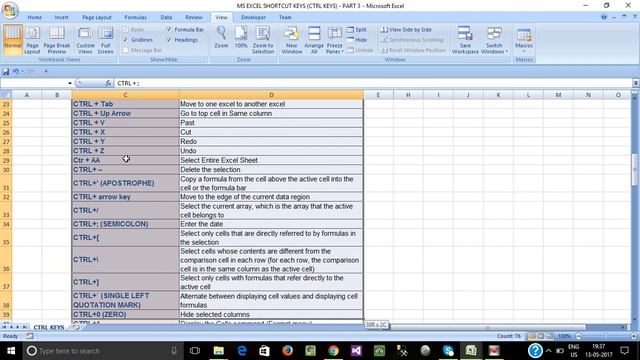Click the horizontal scrollbar
Screen dimensions: 640x360
click(488, 327)
